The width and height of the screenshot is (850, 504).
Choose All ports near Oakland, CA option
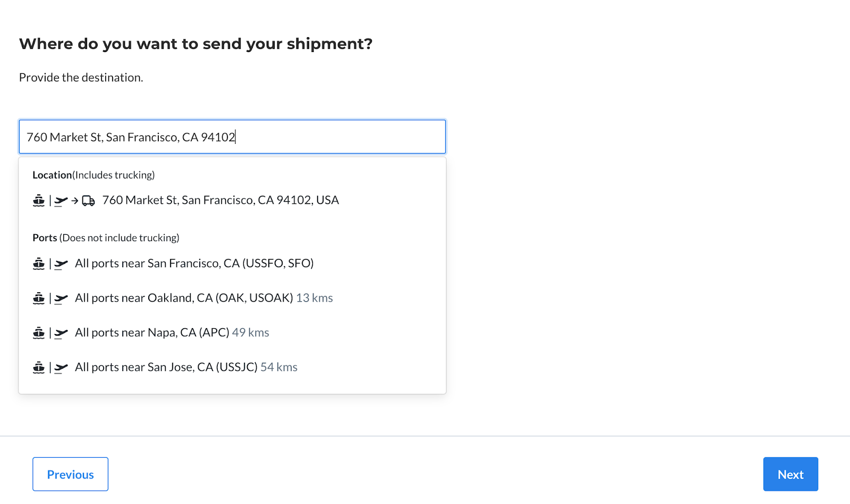[232, 298]
